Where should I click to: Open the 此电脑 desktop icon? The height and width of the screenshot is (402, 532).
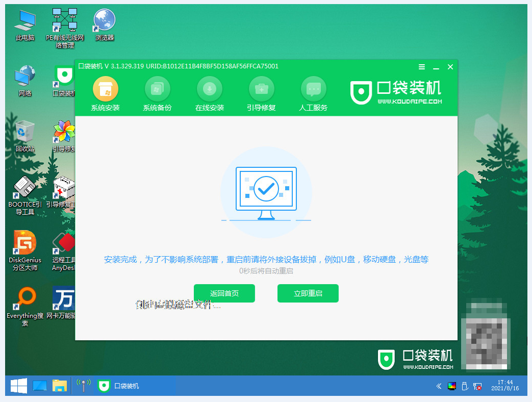[x=25, y=26]
